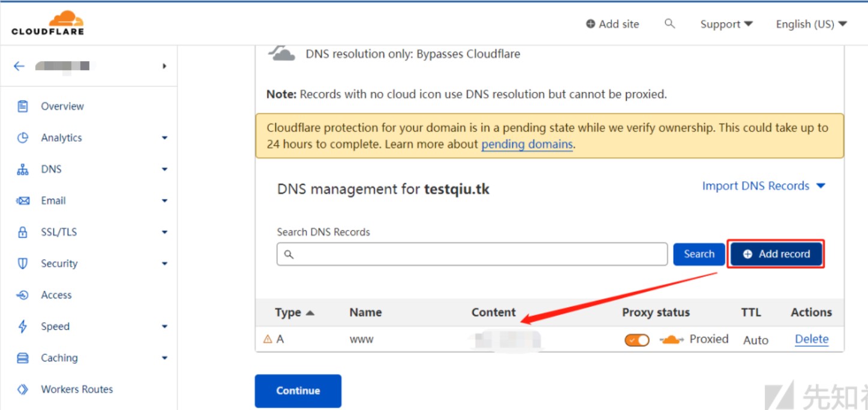Viewport: 868px width, 410px height.
Task: Select the Email envelope icon
Action: click(23, 200)
